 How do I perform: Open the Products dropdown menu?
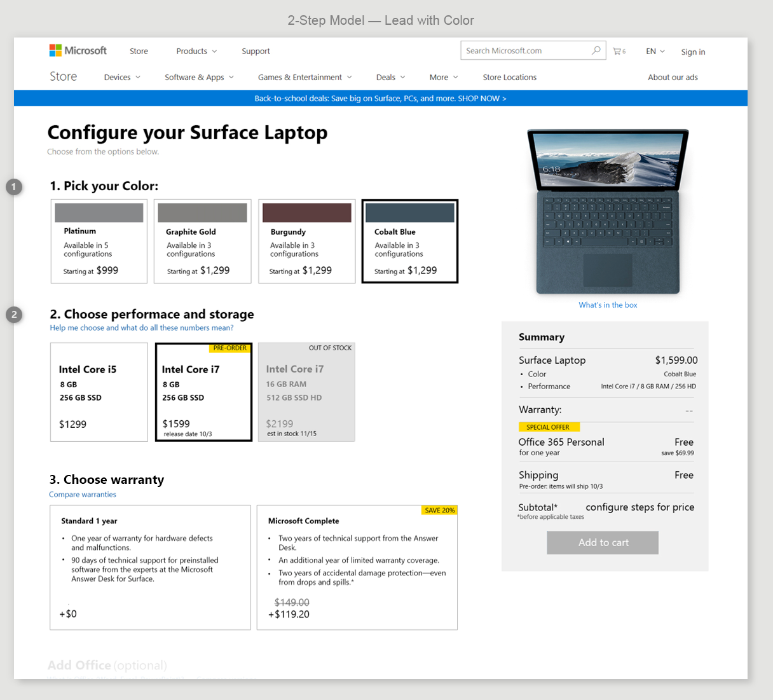click(196, 51)
